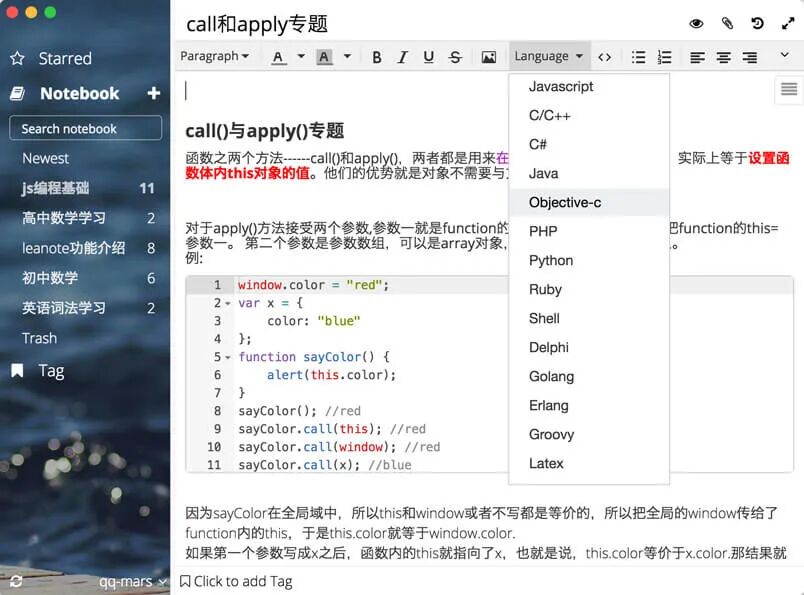This screenshot has width=804, height=595.
Task: Collapse the Language dropdown
Action: (549, 56)
